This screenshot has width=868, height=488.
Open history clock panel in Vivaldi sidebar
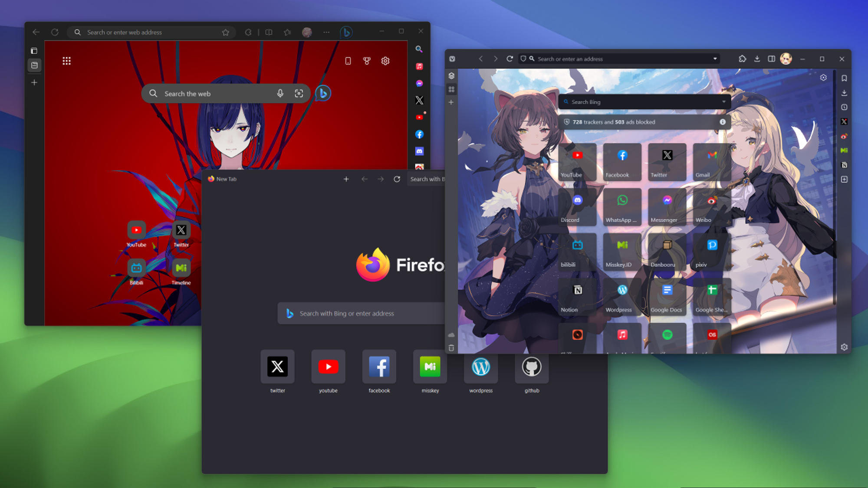(x=844, y=107)
